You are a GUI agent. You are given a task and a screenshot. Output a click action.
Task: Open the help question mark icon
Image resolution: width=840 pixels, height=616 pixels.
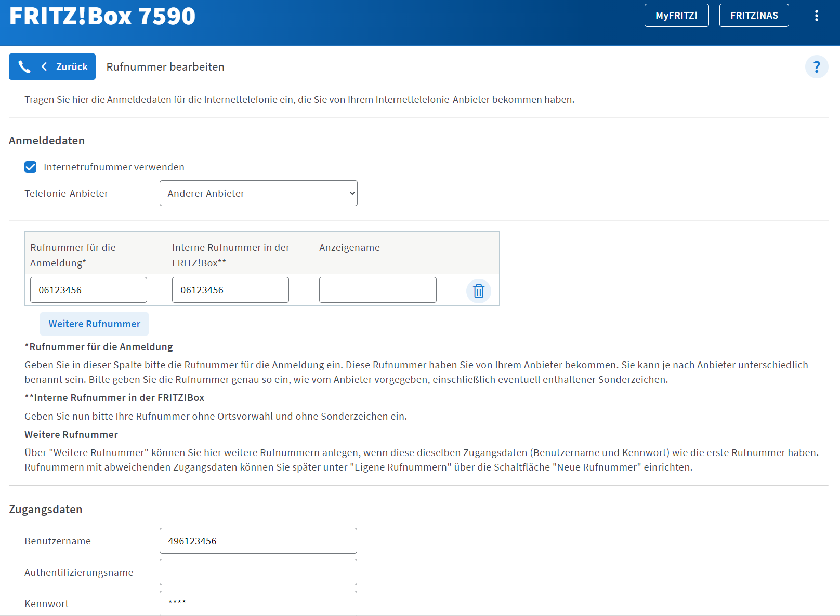[x=817, y=67]
